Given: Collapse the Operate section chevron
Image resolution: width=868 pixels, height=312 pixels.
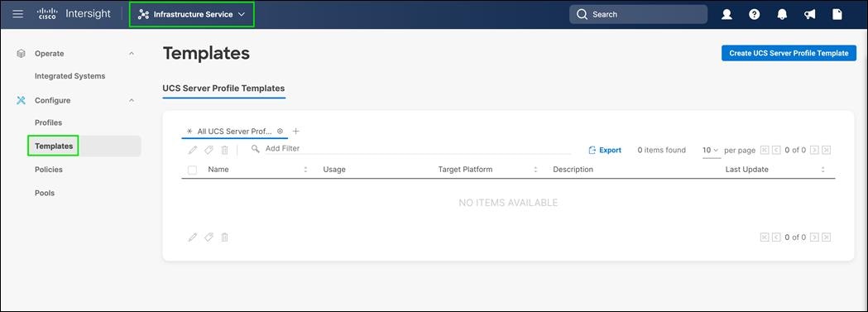Looking at the screenshot, I should pos(132,54).
